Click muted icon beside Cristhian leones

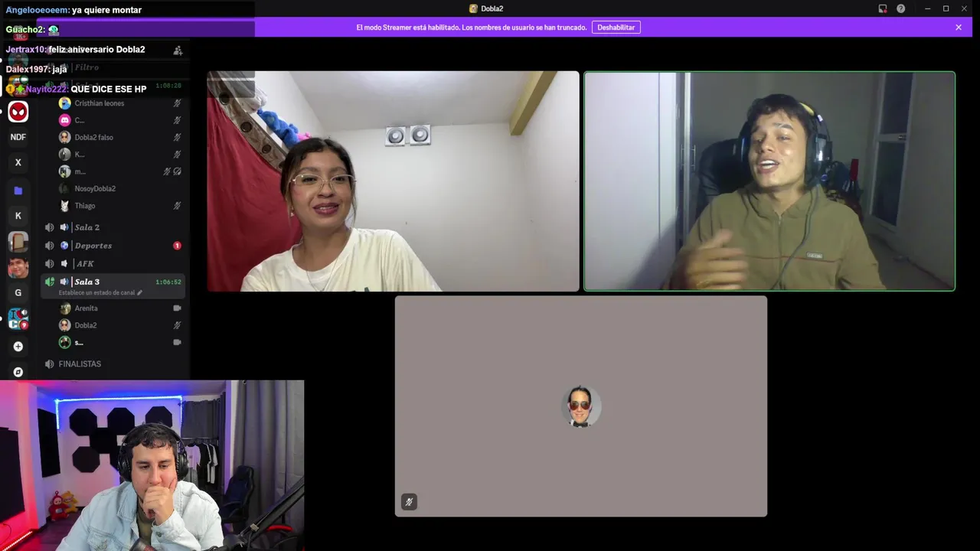pos(177,103)
